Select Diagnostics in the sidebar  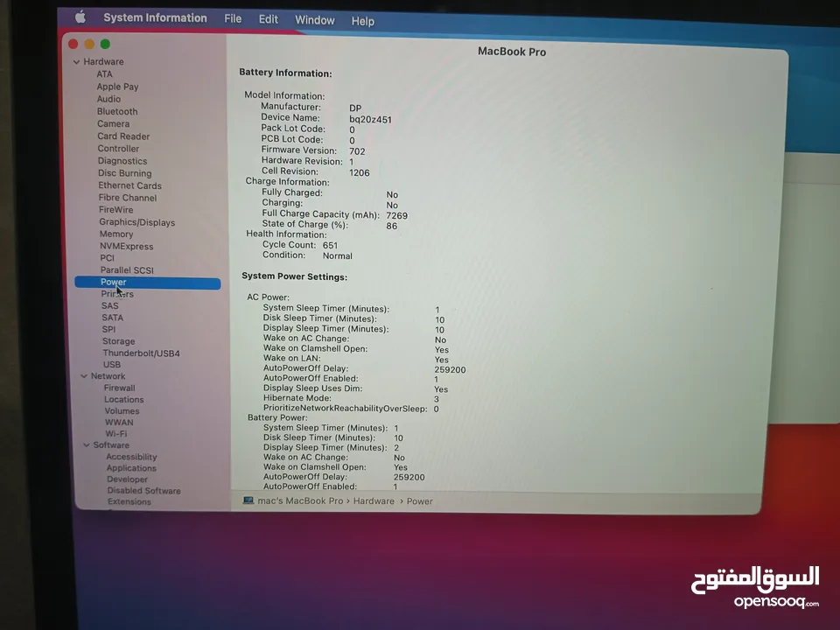point(122,161)
